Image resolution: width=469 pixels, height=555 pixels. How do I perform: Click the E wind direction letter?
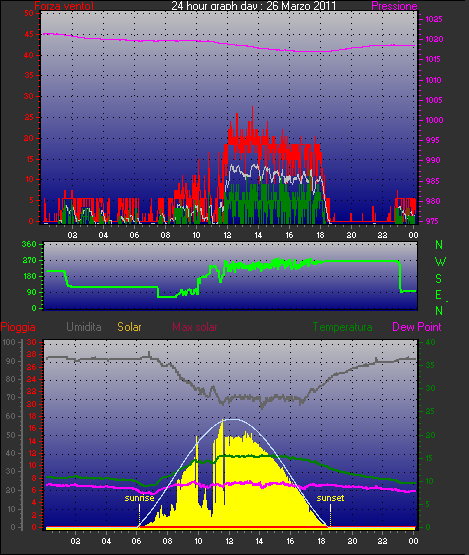tap(439, 294)
